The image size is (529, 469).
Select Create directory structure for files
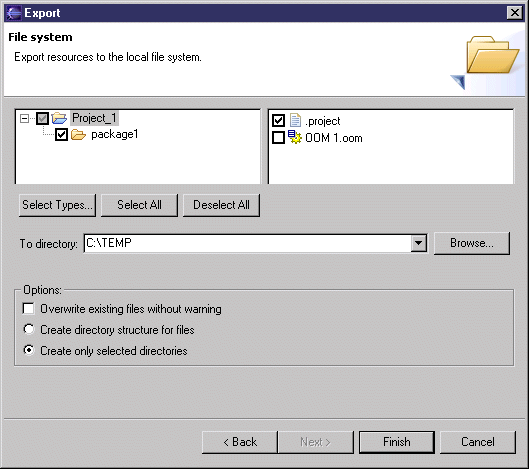coord(29,329)
